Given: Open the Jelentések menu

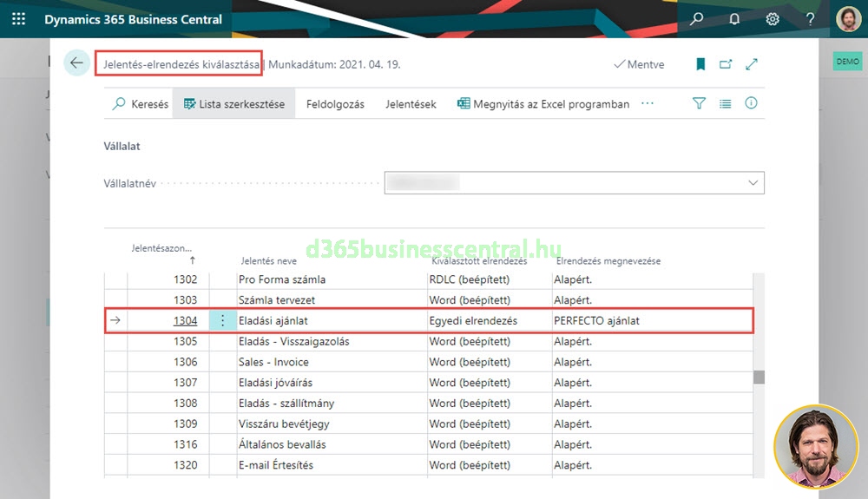Looking at the screenshot, I should [x=411, y=104].
